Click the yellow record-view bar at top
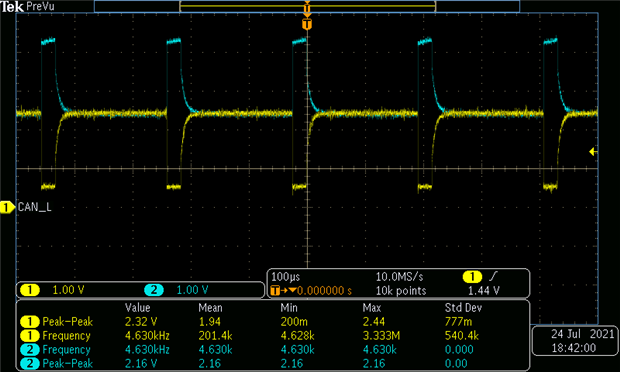This screenshot has height=372, width=620. pos(308,6)
